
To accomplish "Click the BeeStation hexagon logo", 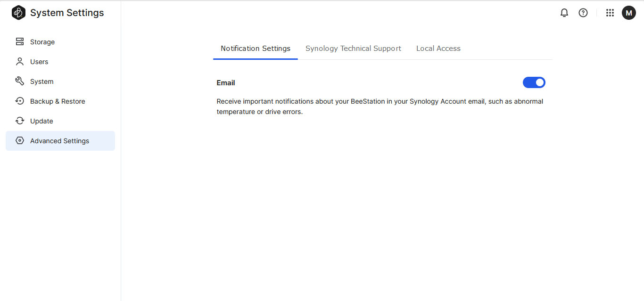I will tap(18, 13).
